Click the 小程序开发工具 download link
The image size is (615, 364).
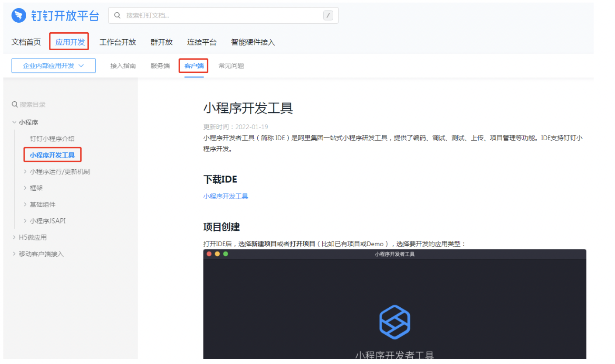225,196
